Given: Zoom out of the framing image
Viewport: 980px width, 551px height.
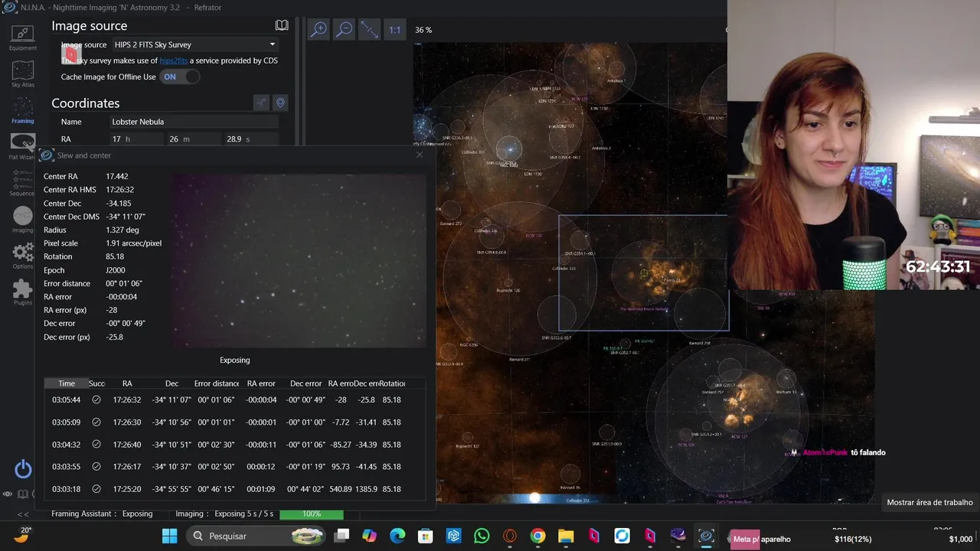Looking at the screenshot, I should [345, 29].
